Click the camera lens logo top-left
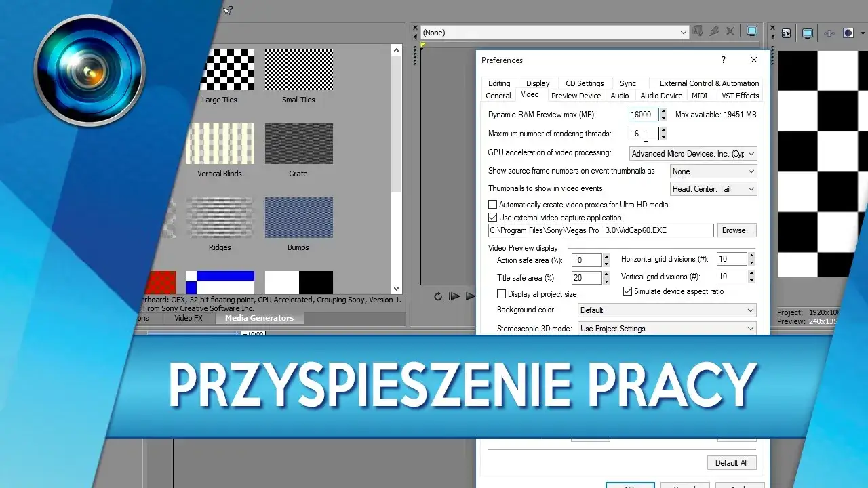 [88, 70]
